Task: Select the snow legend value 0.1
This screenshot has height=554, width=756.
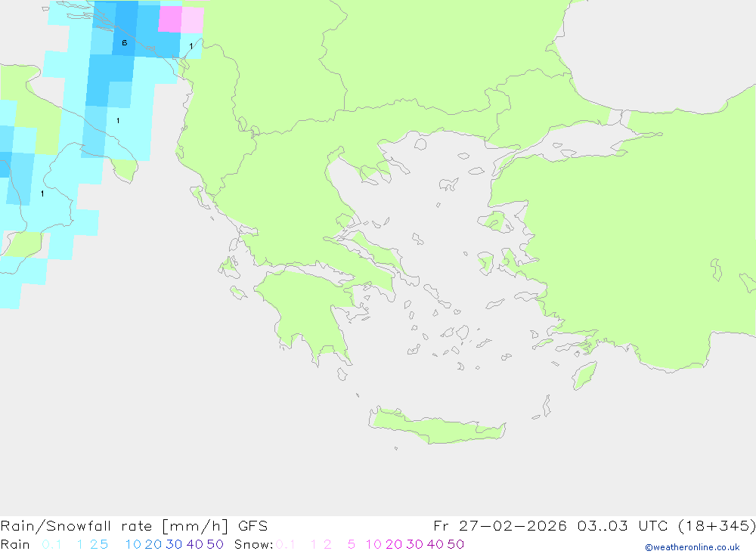Action: coord(285,544)
